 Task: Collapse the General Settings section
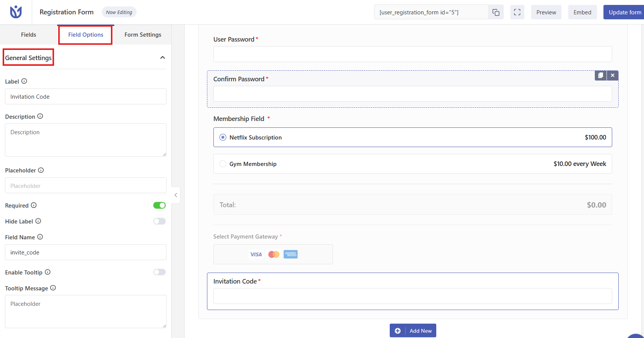pyautogui.click(x=163, y=57)
